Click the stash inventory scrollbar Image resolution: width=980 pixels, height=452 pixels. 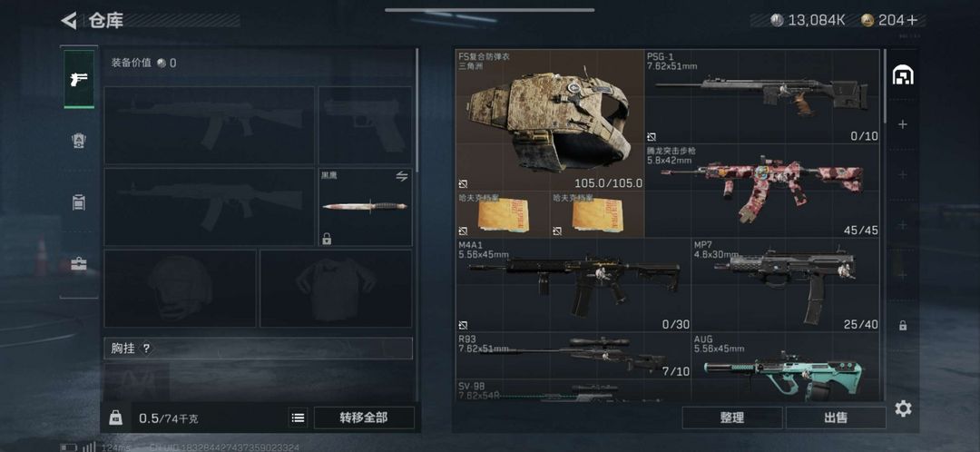tap(885, 86)
